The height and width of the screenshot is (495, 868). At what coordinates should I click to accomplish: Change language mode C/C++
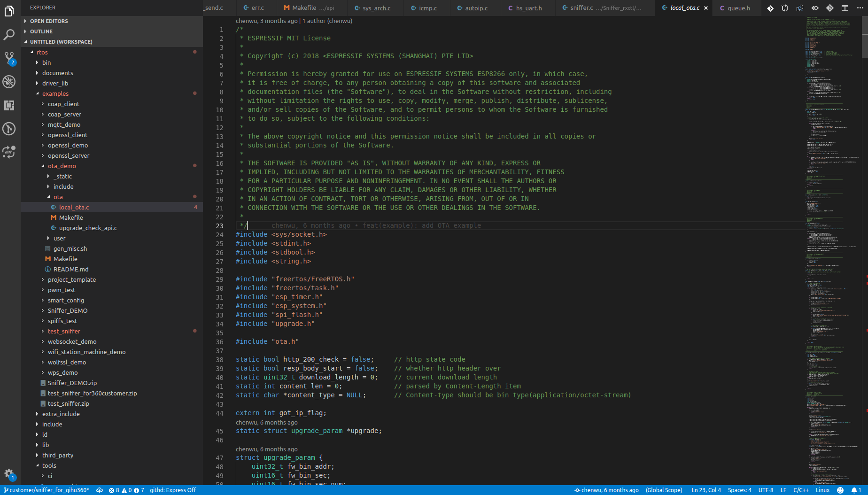[801, 490]
